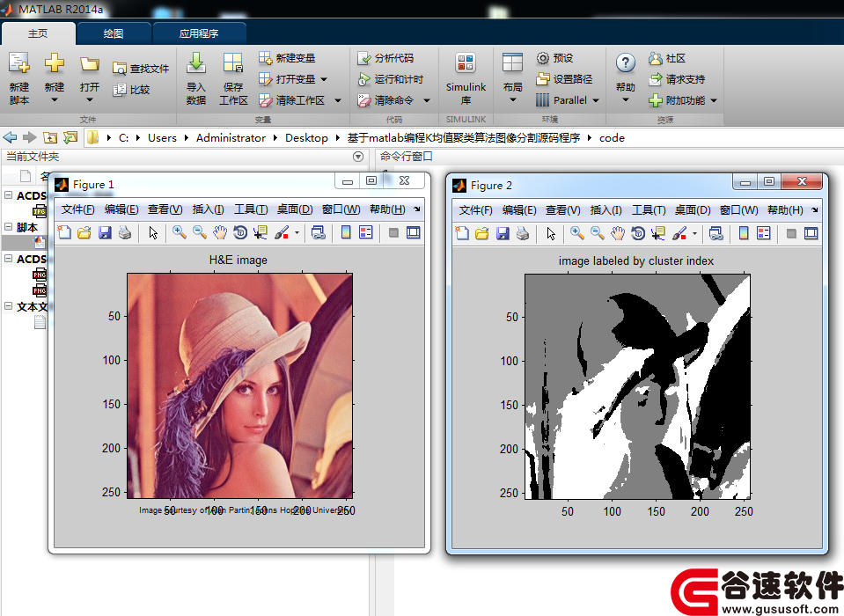The width and height of the screenshot is (844, 616).
Task: Click the Set Path (设置路径) icon
Action: 542,79
